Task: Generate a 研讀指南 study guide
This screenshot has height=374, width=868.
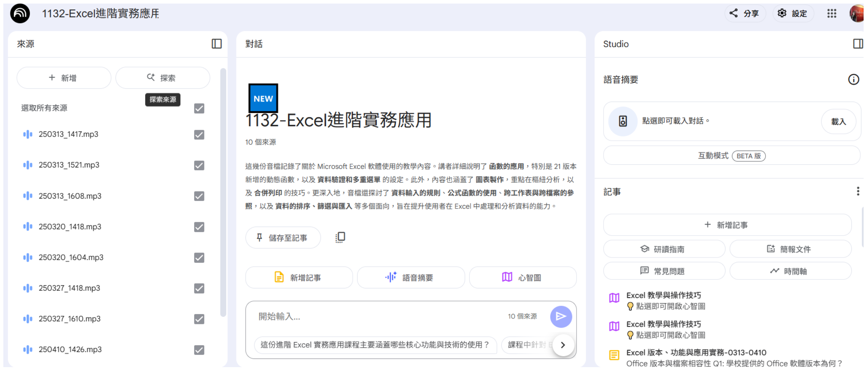Action: point(664,249)
